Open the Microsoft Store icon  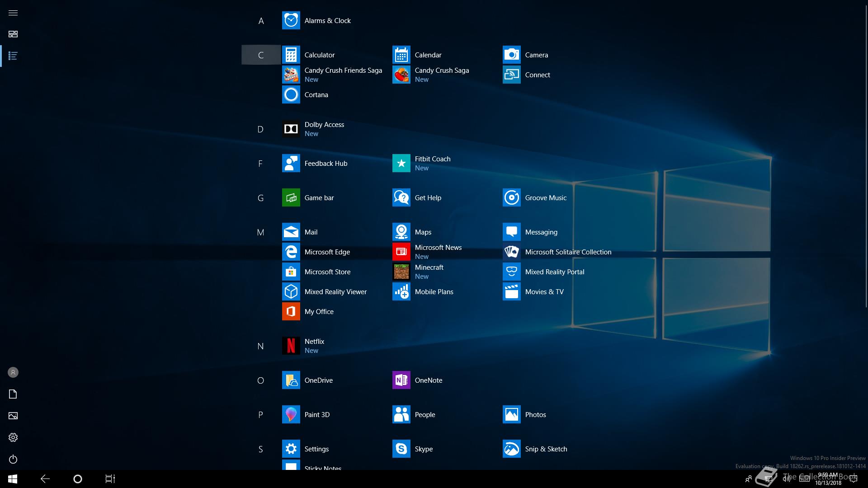291,272
